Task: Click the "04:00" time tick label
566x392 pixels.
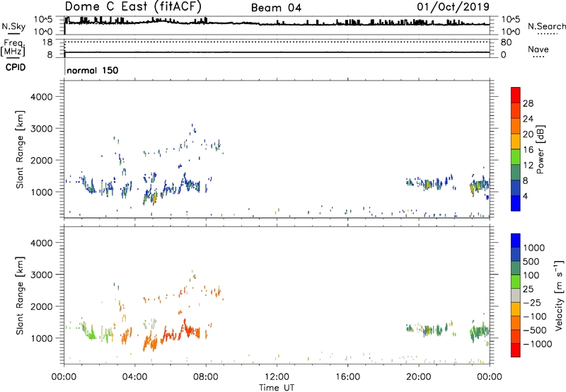Action: pyautogui.click(x=134, y=377)
